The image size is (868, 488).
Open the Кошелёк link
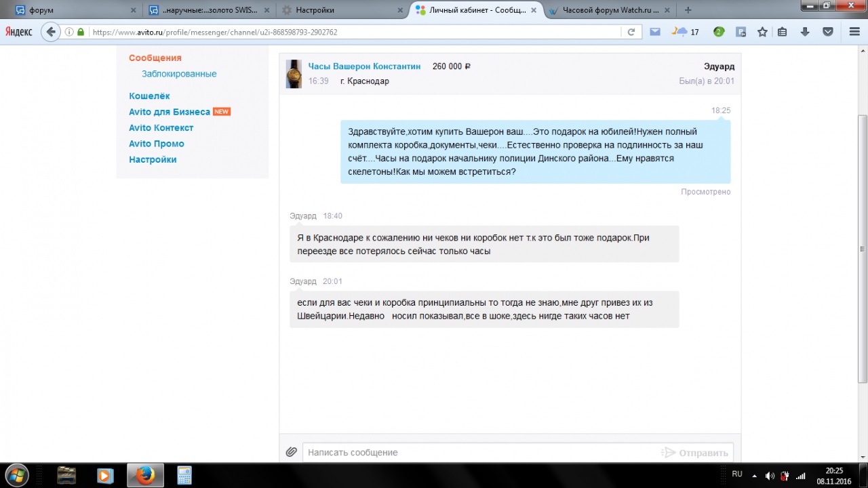click(x=149, y=96)
